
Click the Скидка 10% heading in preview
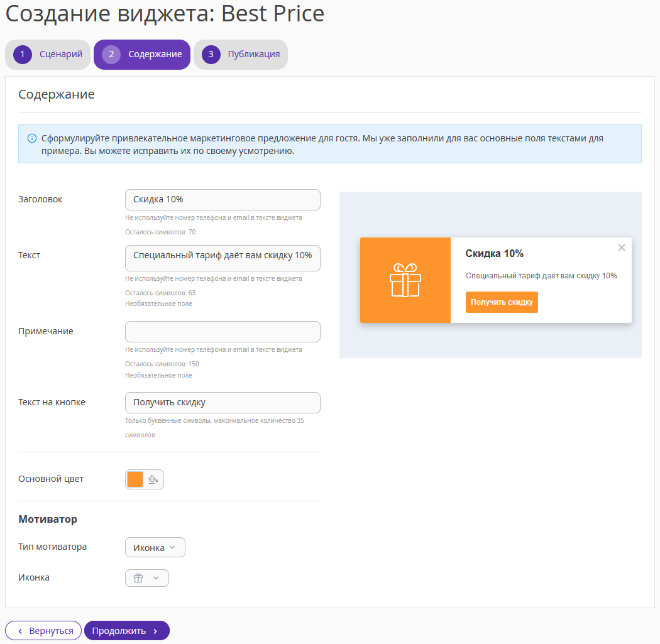[x=494, y=254]
